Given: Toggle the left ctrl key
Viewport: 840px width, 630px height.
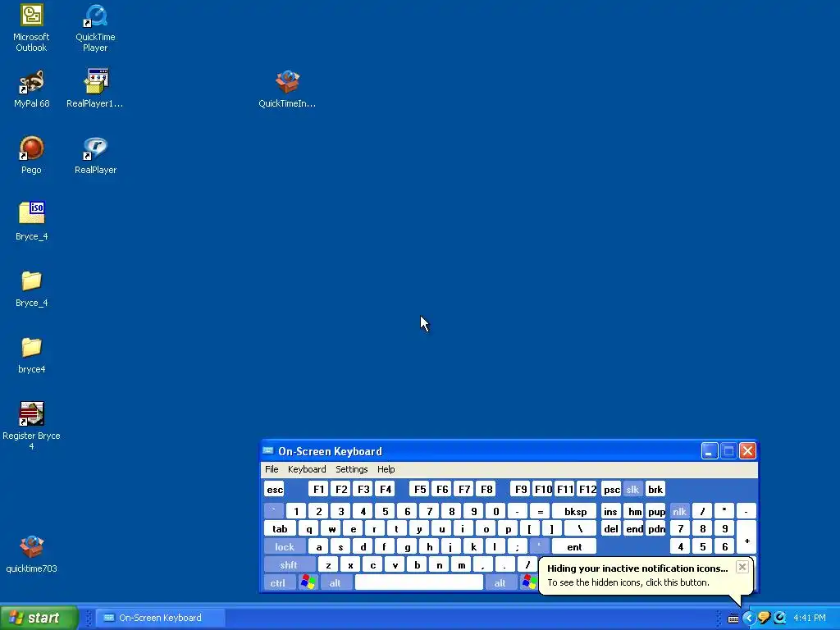Looking at the screenshot, I should (278, 582).
